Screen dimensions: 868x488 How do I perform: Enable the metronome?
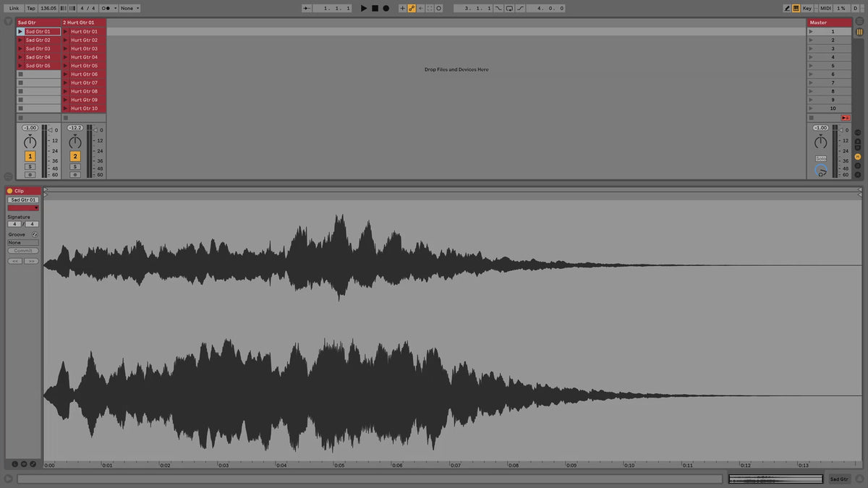(x=107, y=8)
